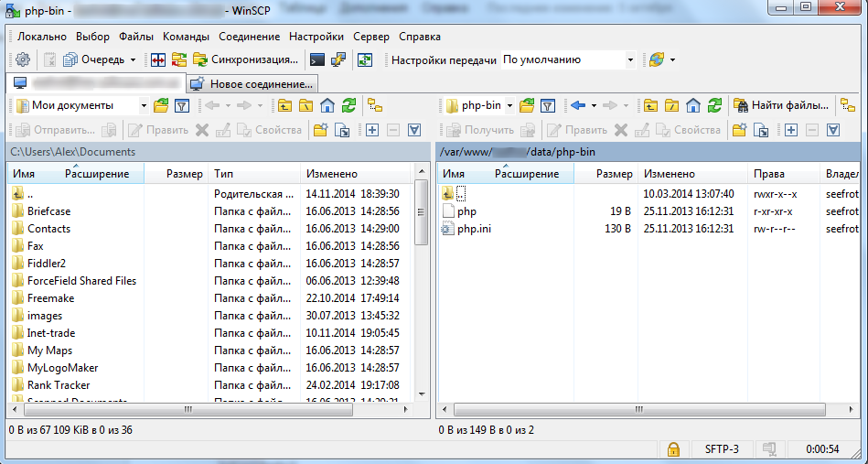Image resolution: width=868 pixels, height=464 pixels.
Task: Expand the Мои документы drive dropdown
Action: click(144, 105)
